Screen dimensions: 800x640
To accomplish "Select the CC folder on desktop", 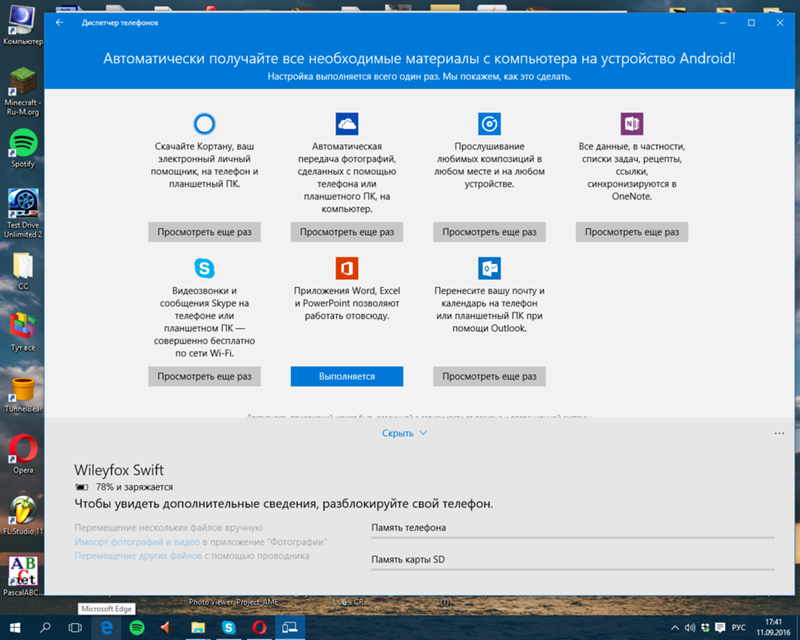I will 23,272.
